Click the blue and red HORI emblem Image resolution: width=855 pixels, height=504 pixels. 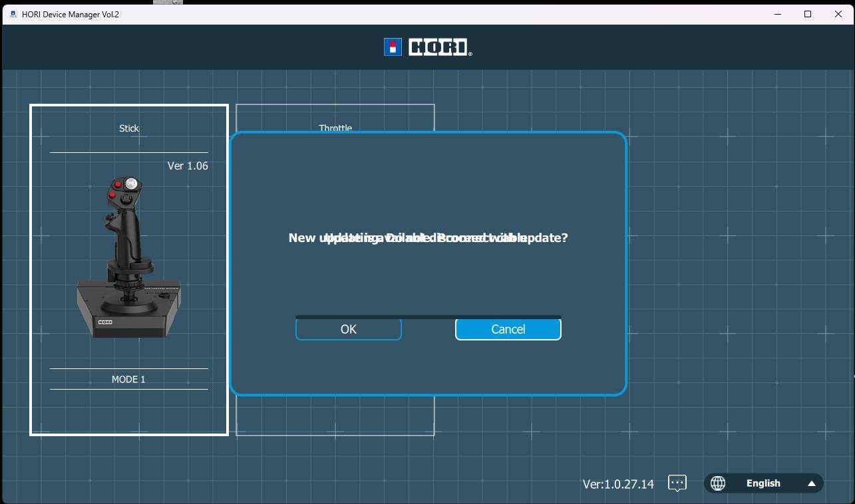[393, 47]
